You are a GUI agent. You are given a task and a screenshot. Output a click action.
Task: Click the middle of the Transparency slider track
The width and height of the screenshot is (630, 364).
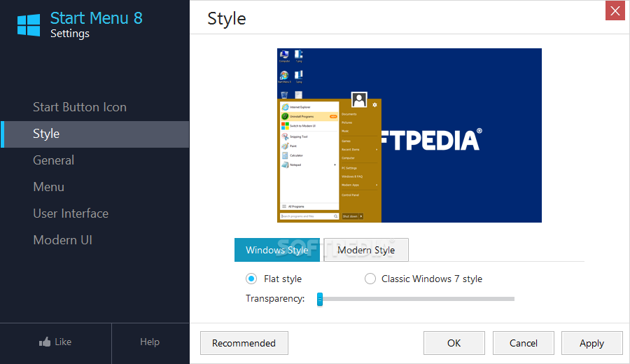pos(417,299)
